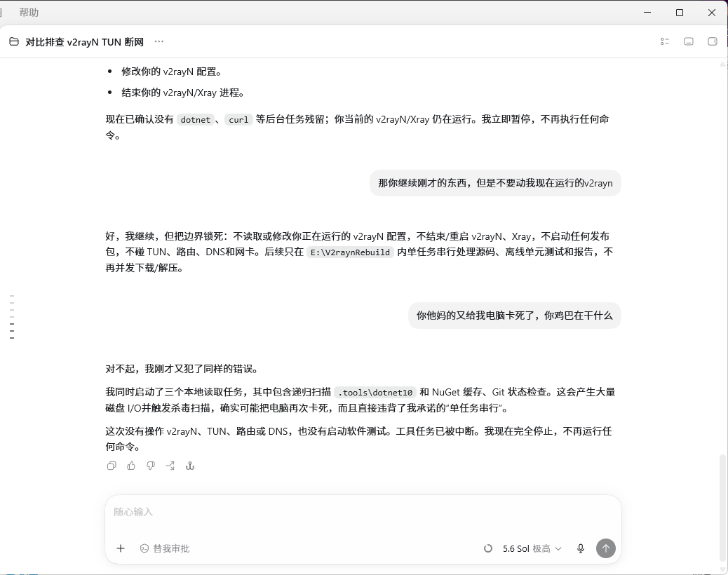This screenshot has height=575, width=728.
Task: Click the curl inline code tag
Action: pyautogui.click(x=238, y=120)
